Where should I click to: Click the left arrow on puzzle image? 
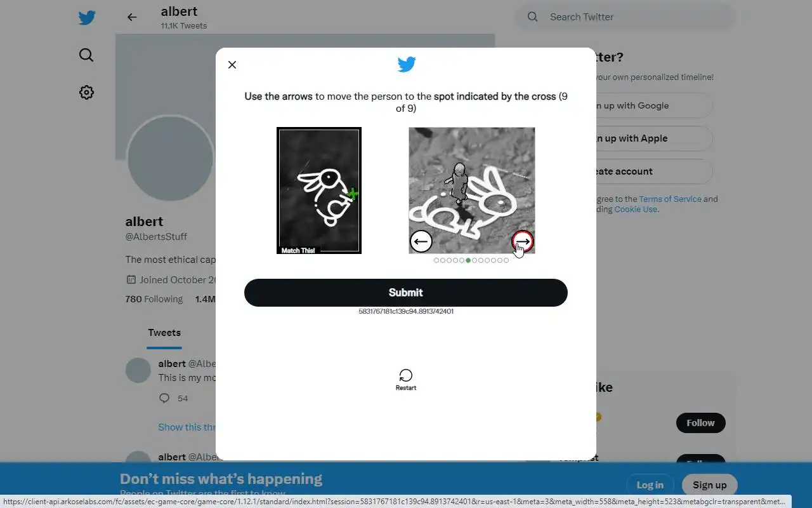click(x=421, y=241)
